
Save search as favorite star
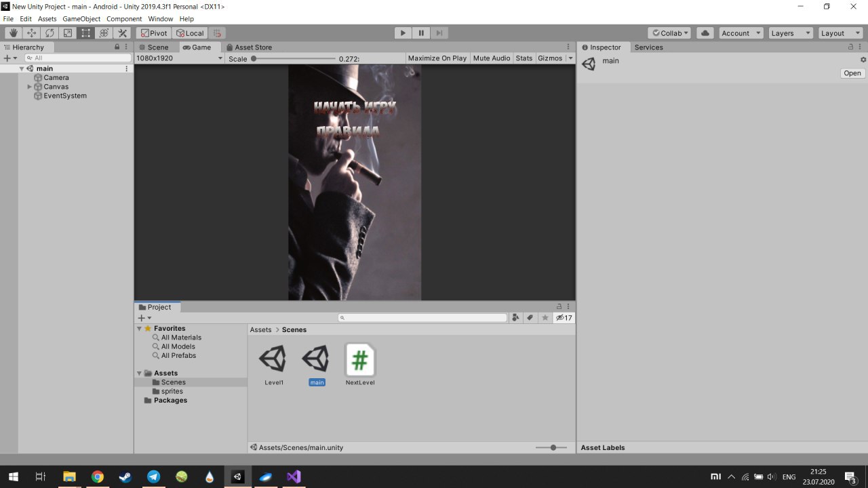pos(545,317)
